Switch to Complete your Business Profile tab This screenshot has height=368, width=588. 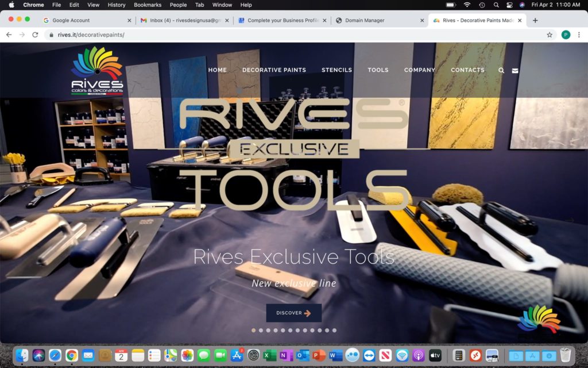tap(282, 20)
